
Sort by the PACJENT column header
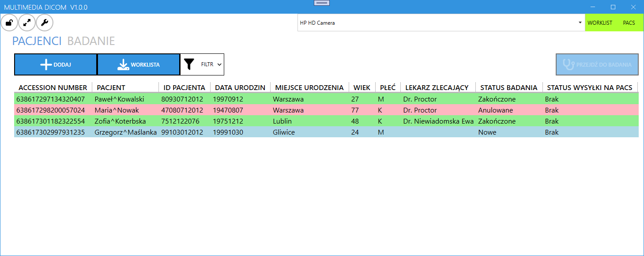(111, 87)
